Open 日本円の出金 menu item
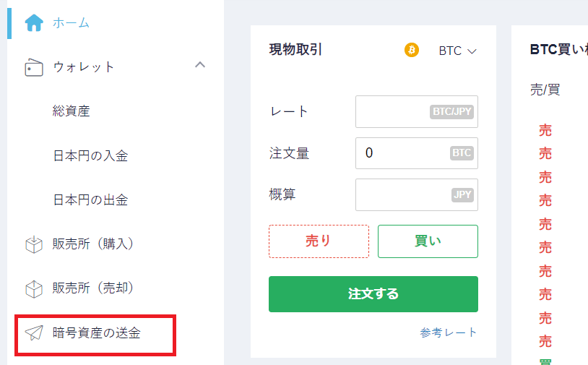 (x=90, y=200)
